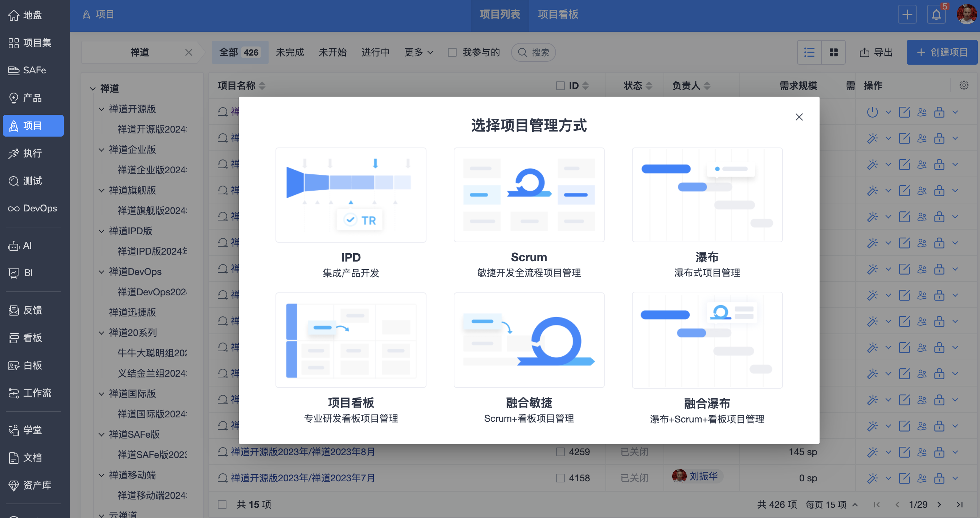The height and width of the screenshot is (518, 980).
Task: Click the 导出 export button
Action: coord(876,52)
